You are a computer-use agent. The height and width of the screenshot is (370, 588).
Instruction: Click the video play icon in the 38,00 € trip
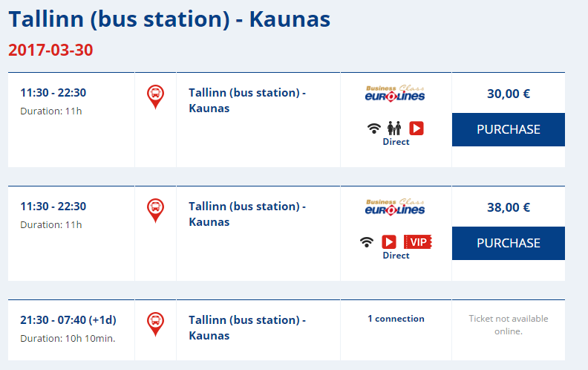coord(388,242)
